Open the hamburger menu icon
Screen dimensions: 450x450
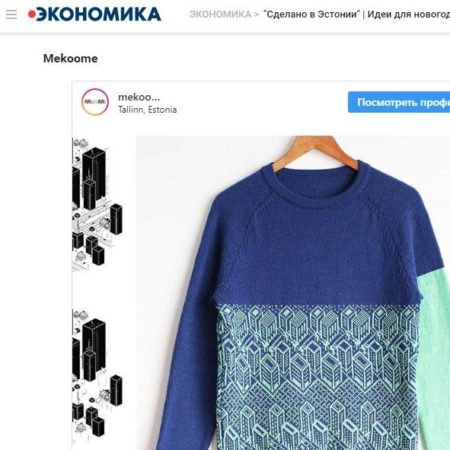point(11,15)
